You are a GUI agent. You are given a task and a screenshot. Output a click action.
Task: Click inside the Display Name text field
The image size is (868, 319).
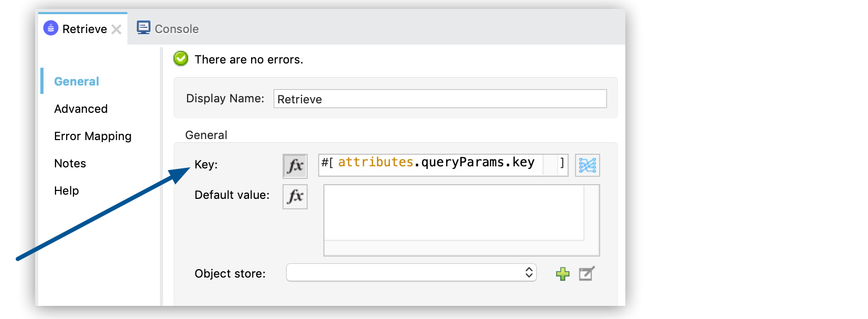(x=439, y=99)
